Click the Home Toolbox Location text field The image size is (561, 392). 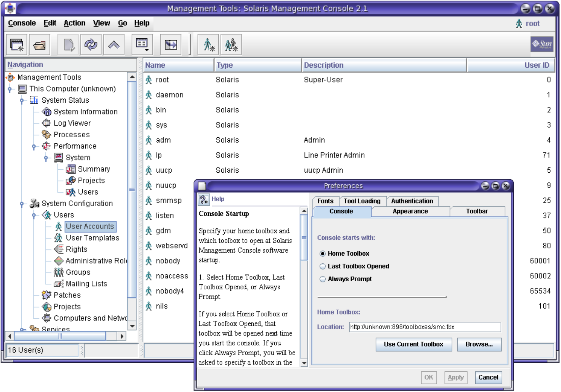point(425,327)
